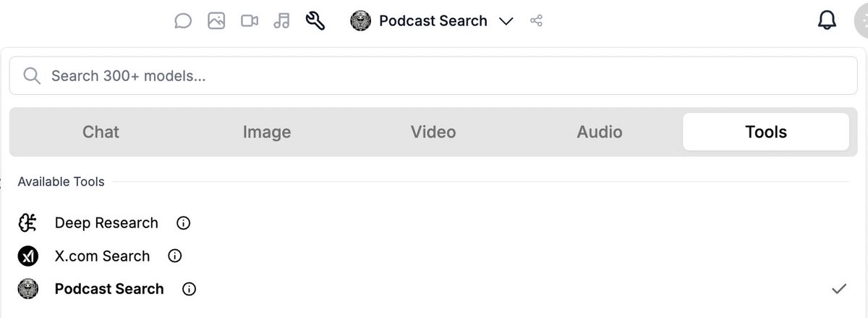Open the profile avatar in top-right corner
This screenshot has height=318, width=868.
[x=862, y=22]
